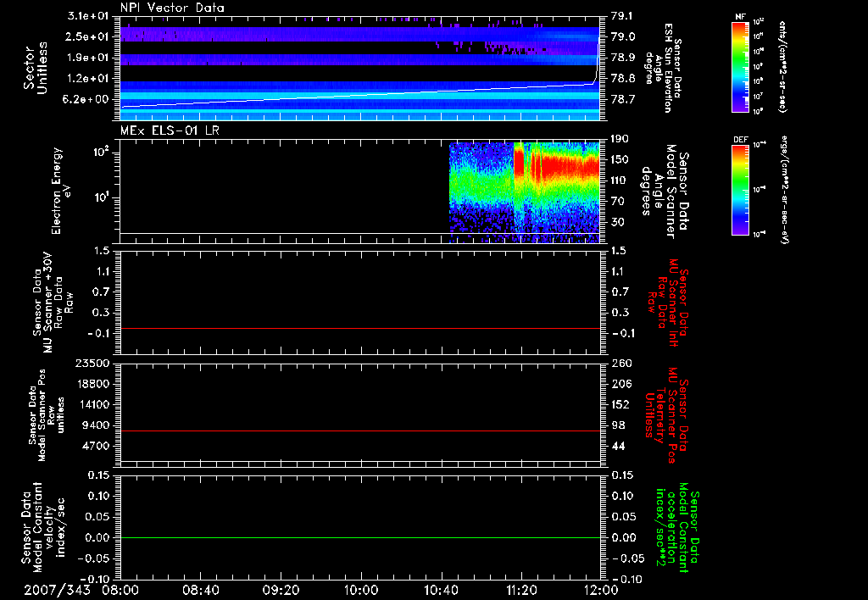Click the NPI Vector Data panel title
The width and height of the screenshot is (868, 600).
click(171, 8)
